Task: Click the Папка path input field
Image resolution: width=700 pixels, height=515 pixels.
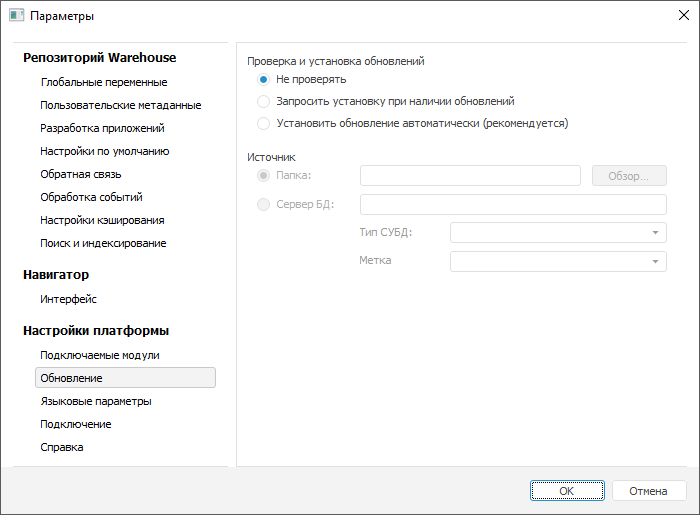Action: [470, 176]
